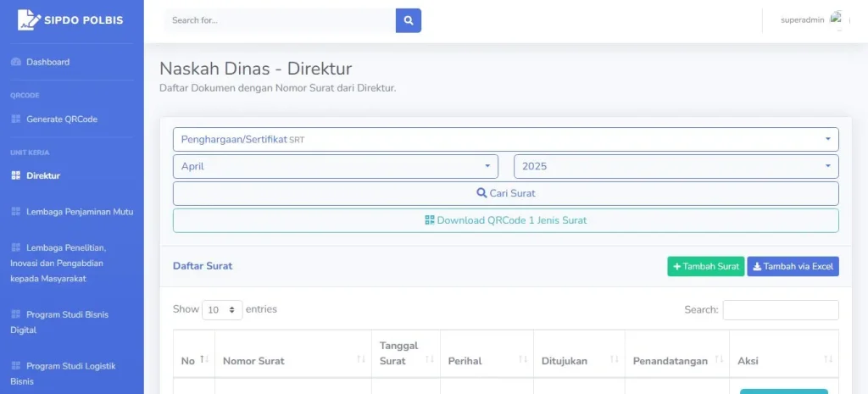
Task: Click the Tambah via Excel button
Action: pos(793,266)
